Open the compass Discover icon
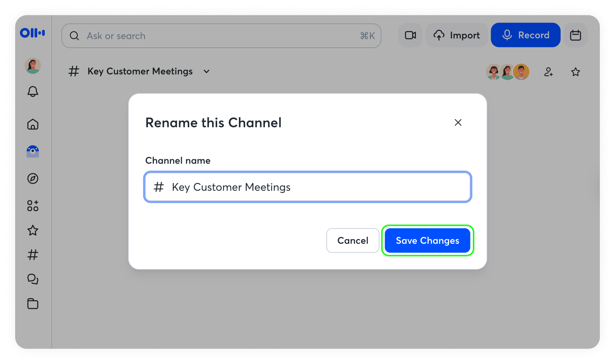 click(33, 179)
